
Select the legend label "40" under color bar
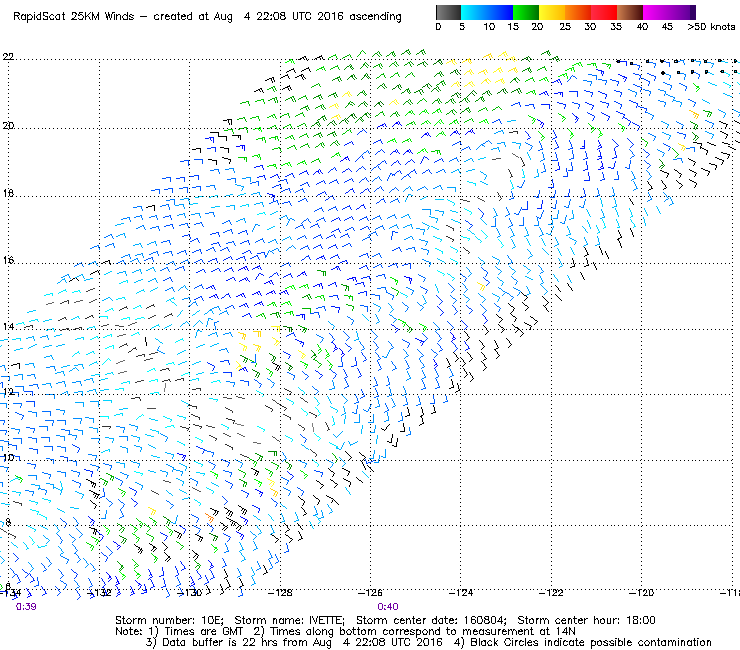642,27
